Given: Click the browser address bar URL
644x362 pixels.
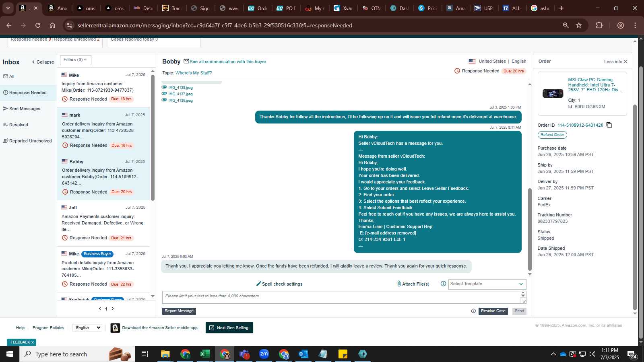Looking at the screenshot, I should (x=215, y=25).
